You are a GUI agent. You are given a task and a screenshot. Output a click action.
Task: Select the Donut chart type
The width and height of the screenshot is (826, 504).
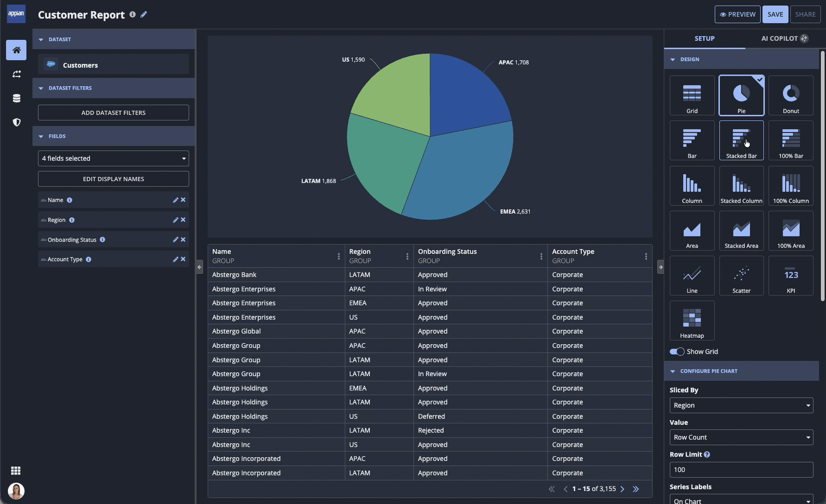coord(791,95)
